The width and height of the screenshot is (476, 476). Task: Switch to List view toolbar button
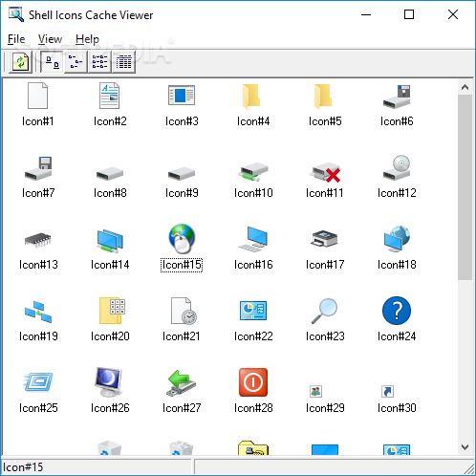coord(99,62)
